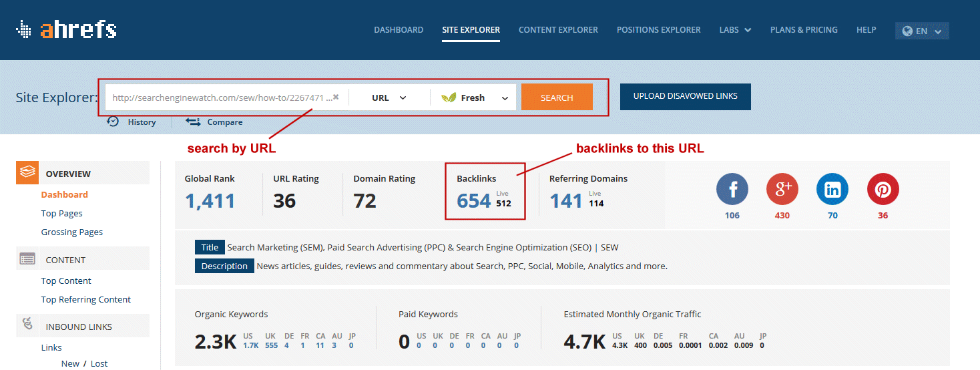Click US organic traffic value 4.3K
The image size is (980, 370).
point(620,345)
